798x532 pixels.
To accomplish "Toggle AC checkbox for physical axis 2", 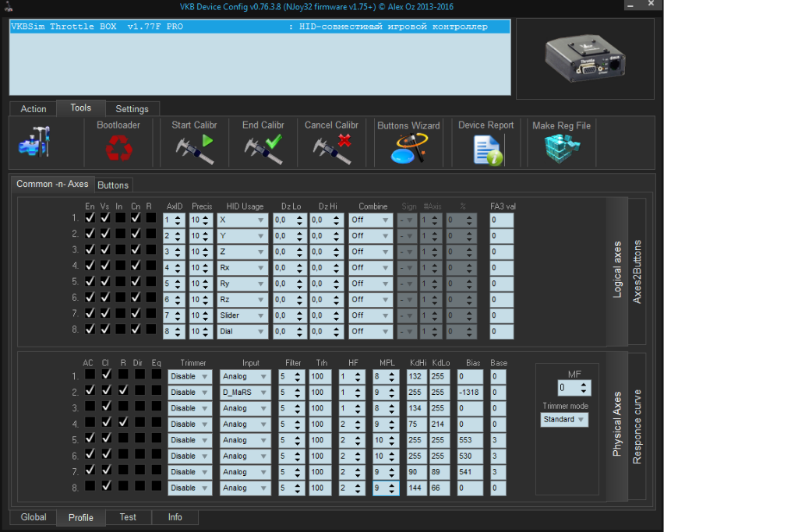I will point(90,389).
